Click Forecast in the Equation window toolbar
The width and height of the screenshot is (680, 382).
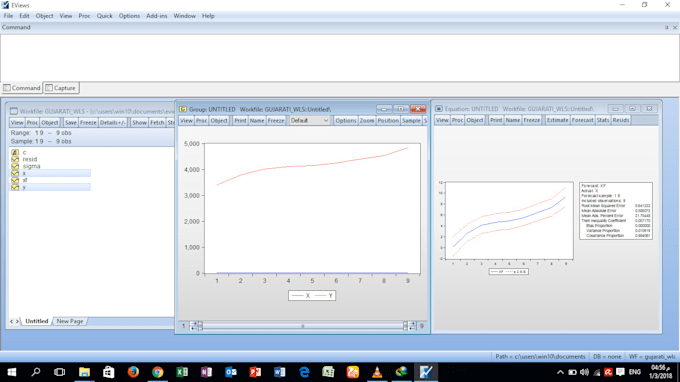(582, 120)
